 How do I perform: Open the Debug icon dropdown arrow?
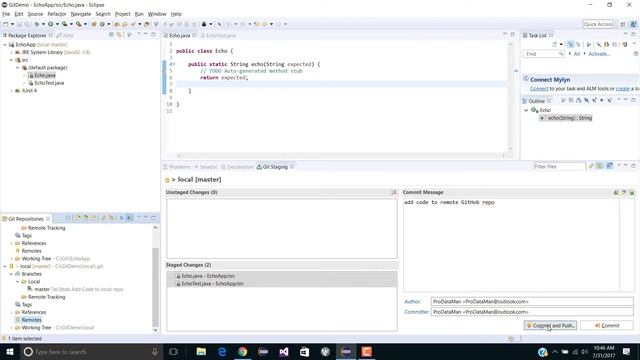43,24
